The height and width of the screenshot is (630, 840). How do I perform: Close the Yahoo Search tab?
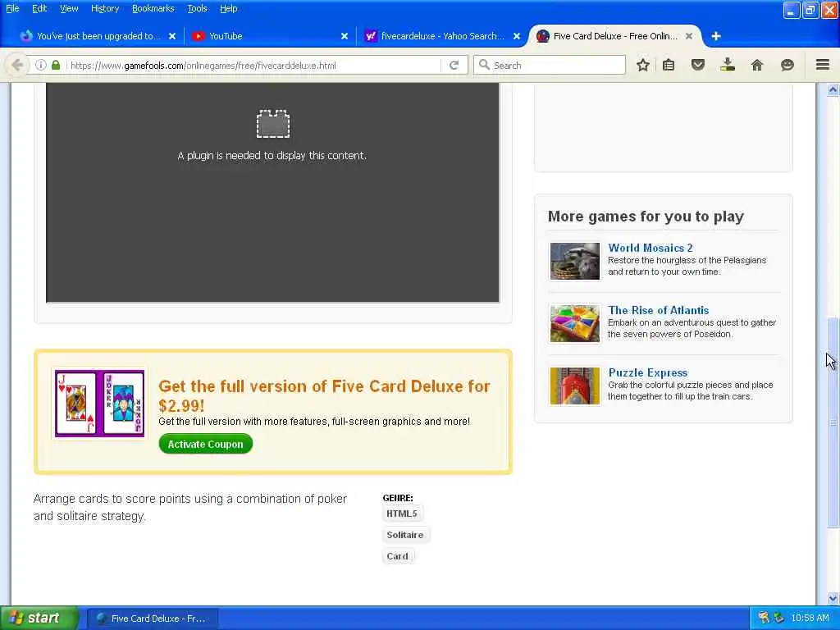click(x=517, y=36)
